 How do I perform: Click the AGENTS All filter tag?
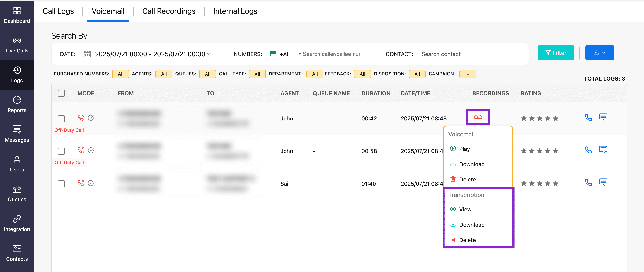(x=164, y=74)
